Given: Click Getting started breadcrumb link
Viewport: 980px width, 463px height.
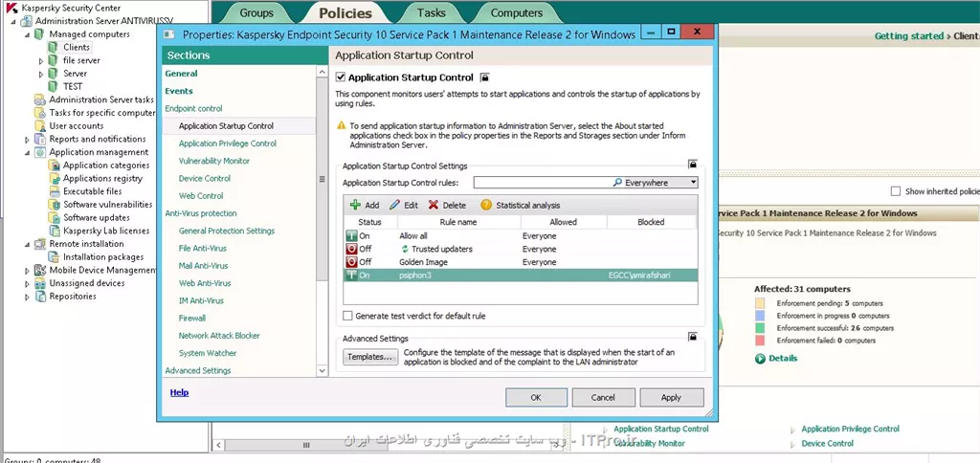Looking at the screenshot, I should pyautogui.click(x=909, y=36).
